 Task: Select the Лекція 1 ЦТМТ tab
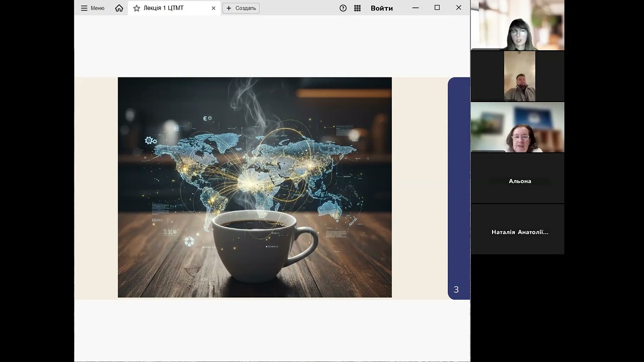[x=174, y=8]
